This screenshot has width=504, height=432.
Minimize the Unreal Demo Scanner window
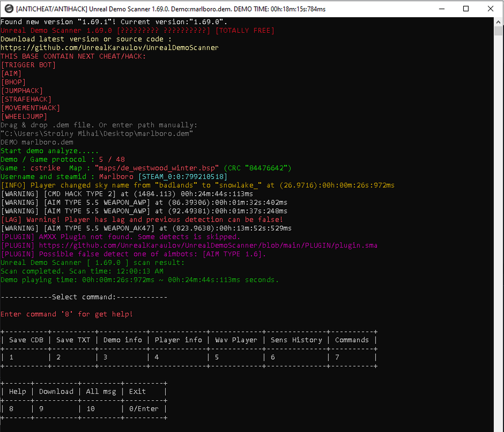(x=441, y=9)
